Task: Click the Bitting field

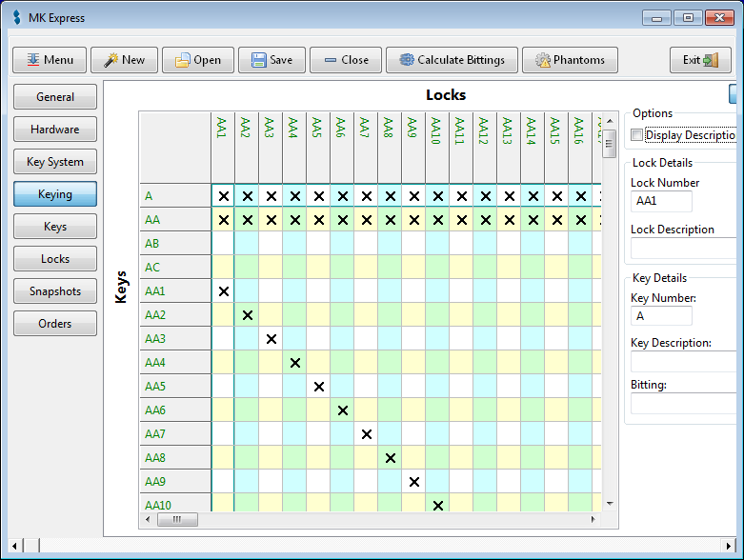Action: 683,404
